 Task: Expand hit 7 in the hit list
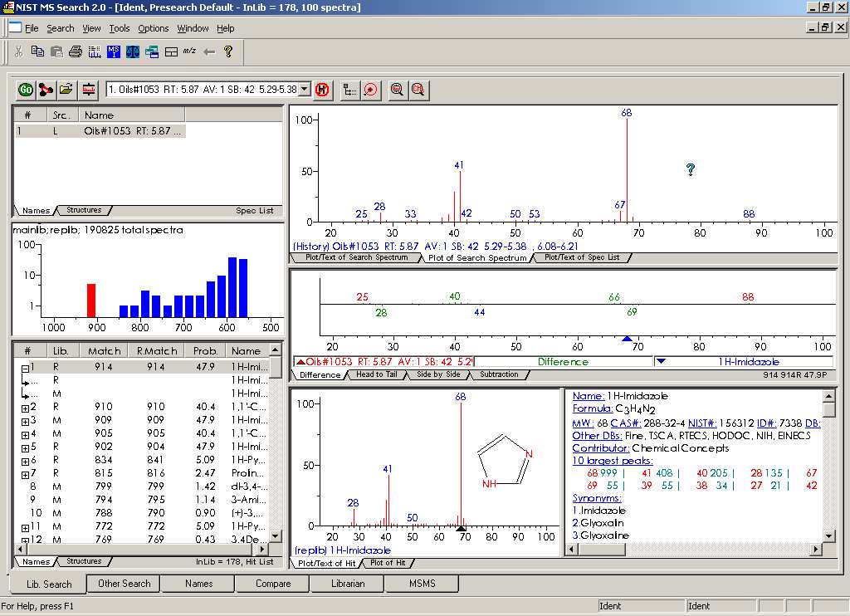[24, 475]
